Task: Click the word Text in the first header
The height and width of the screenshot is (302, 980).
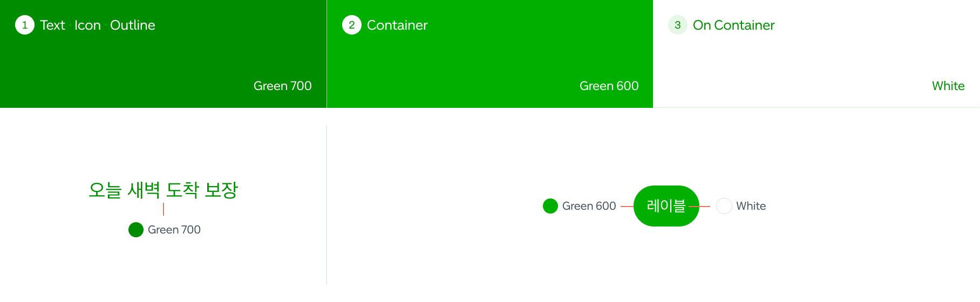Action: click(x=52, y=25)
